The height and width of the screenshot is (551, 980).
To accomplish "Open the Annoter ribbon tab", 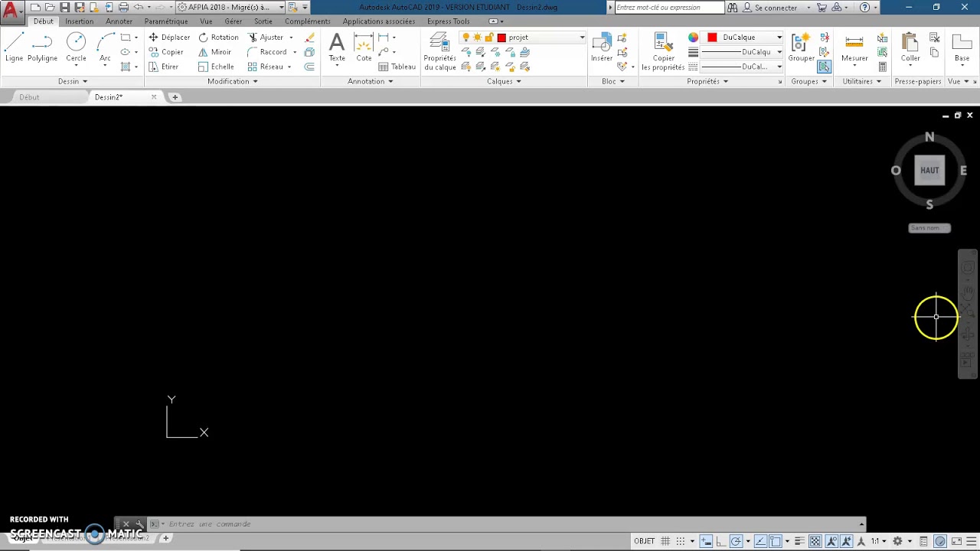I will coord(119,21).
